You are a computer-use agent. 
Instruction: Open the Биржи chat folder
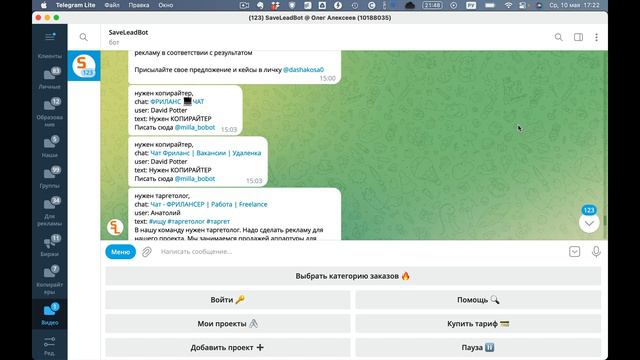coord(50,246)
